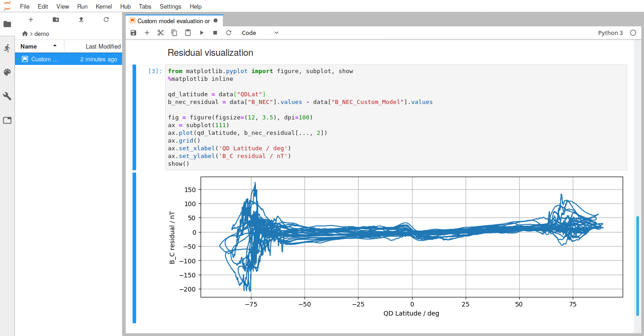Sort files by Name column header
The width and height of the screenshot is (644, 336).
point(29,46)
